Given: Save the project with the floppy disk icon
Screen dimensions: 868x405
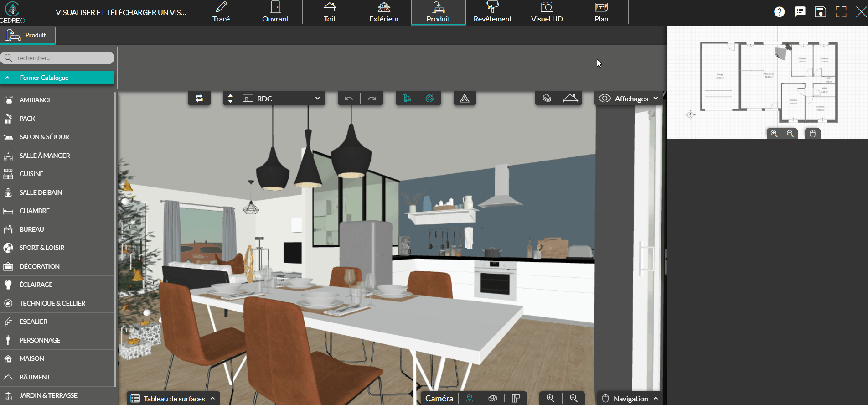Looking at the screenshot, I should pos(820,12).
